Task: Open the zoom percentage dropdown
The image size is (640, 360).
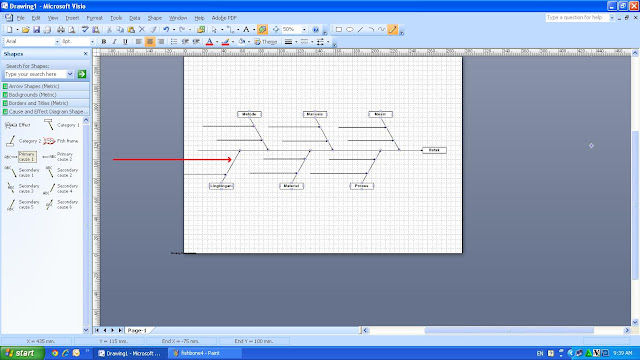Action: (304, 29)
